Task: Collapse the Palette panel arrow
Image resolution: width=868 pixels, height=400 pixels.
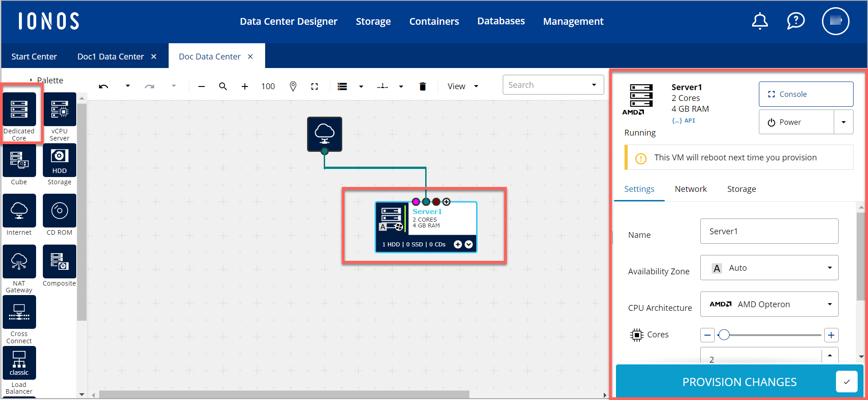Action: (x=31, y=80)
